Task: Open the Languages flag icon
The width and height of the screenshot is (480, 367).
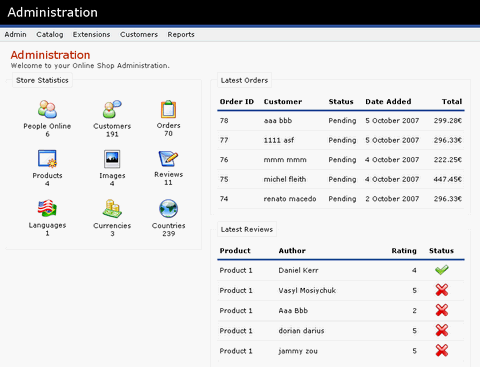Action: pyautogui.click(x=47, y=208)
